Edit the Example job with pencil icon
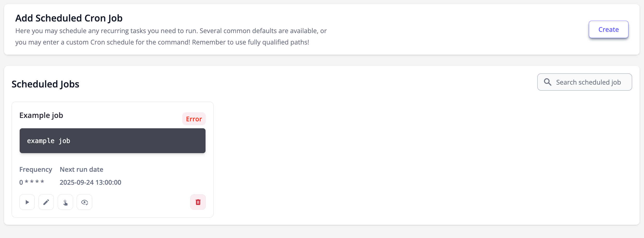This screenshot has height=238, width=644. (x=46, y=202)
